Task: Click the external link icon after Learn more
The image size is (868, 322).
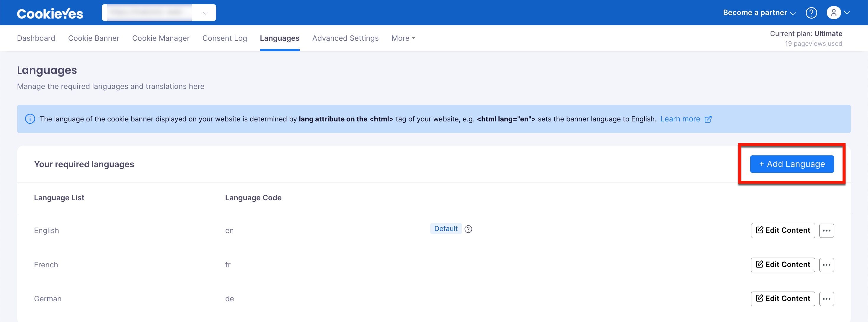Action: [x=708, y=119]
